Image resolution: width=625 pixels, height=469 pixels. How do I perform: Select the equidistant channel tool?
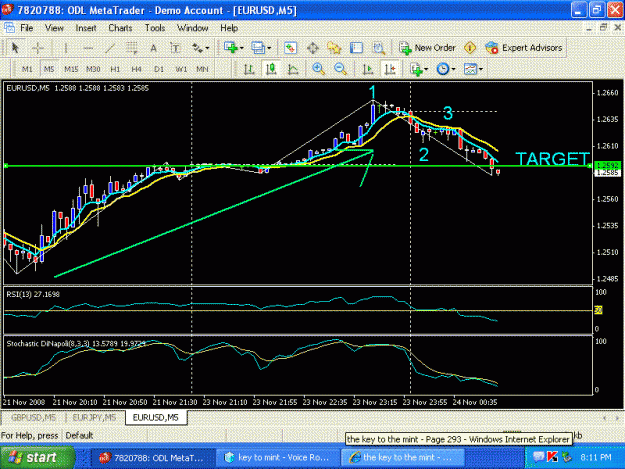pos(132,48)
